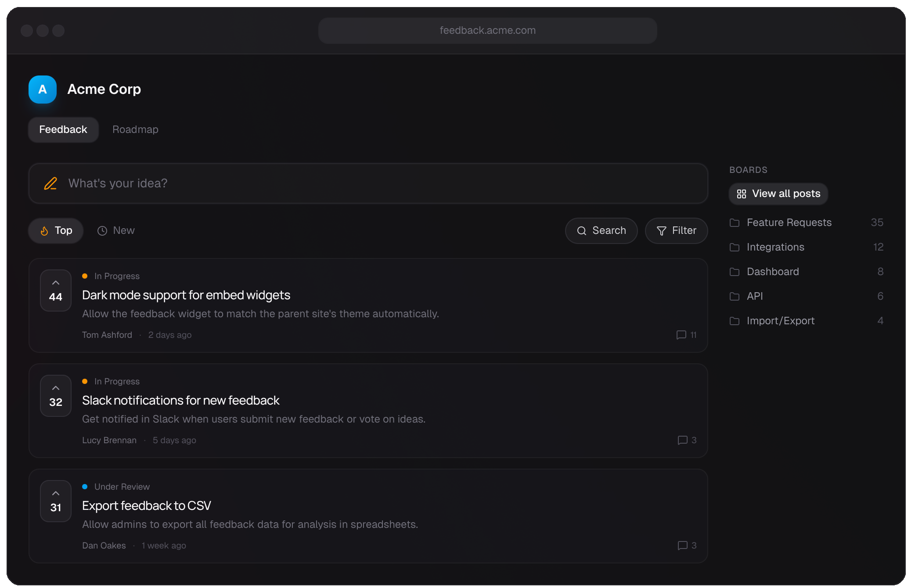Open the API board

(754, 296)
